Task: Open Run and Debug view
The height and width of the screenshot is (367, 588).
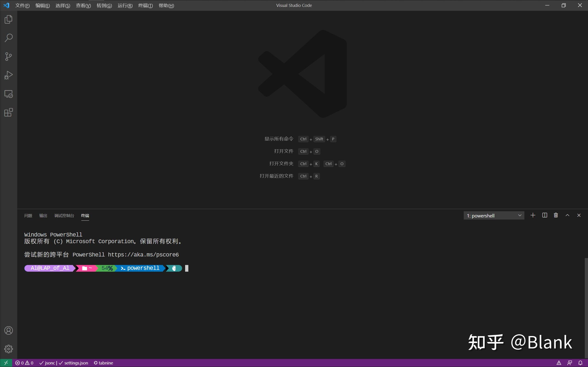Action: [8, 75]
